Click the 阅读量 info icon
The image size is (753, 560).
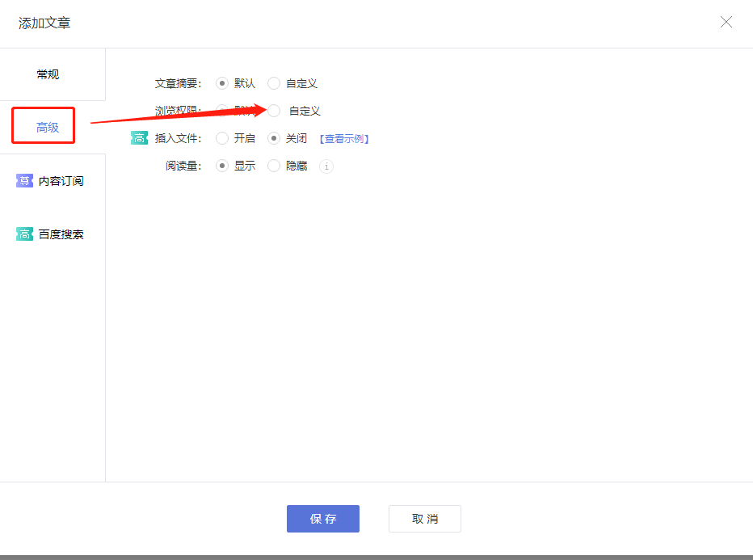(326, 166)
